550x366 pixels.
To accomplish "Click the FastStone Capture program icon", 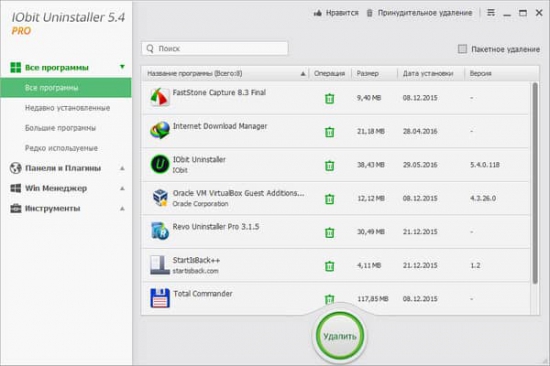I will click(x=160, y=97).
